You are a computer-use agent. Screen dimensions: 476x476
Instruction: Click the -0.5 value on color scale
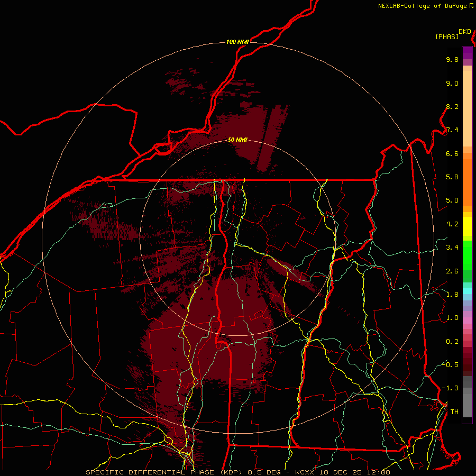pos(450,364)
